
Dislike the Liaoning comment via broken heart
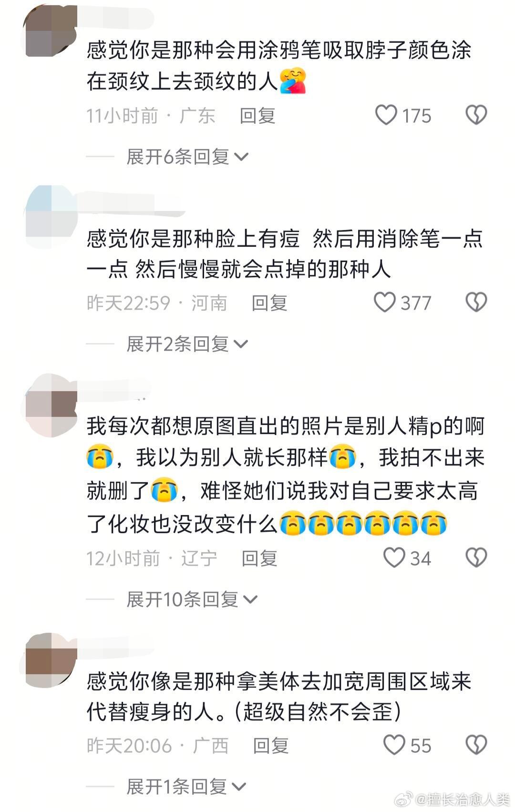[x=476, y=558]
